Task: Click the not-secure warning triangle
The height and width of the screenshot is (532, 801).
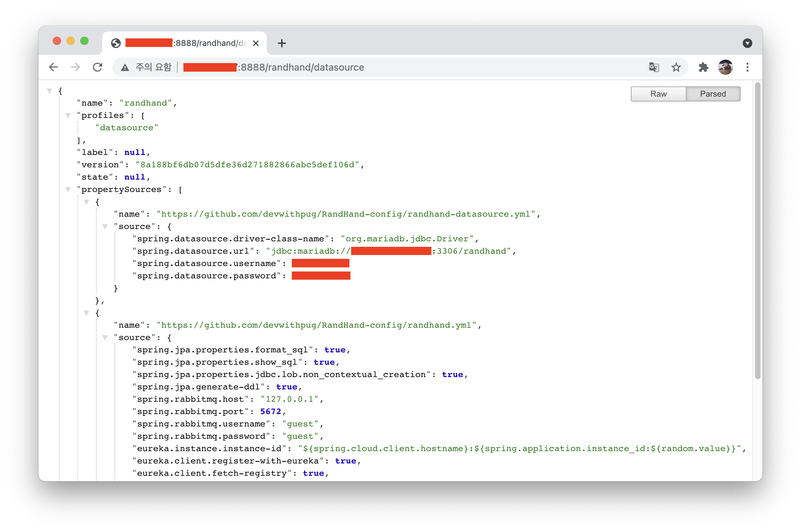Action: point(125,68)
